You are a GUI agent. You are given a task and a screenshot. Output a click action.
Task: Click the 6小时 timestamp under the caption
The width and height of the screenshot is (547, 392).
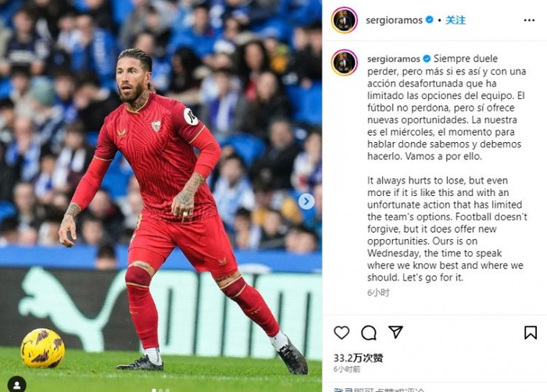click(378, 293)
